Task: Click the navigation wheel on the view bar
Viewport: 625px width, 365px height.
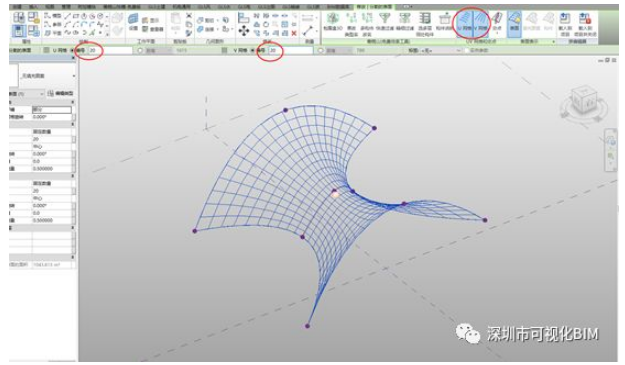Action: (x=610, y=140)
